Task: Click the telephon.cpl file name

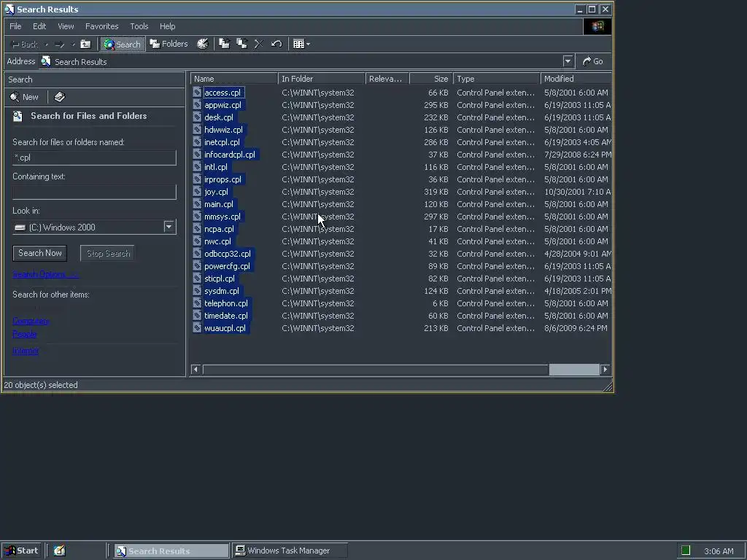Action: point(226,303)
